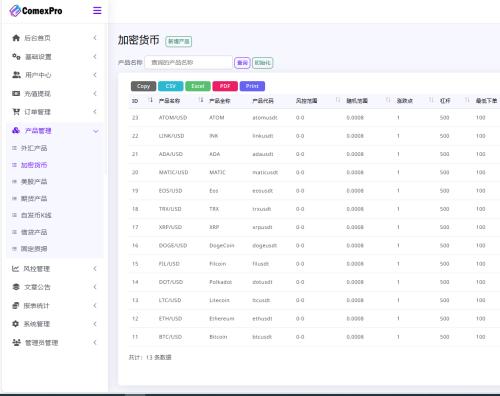Expand the 文章公告 menu chevron

(95, 287)
